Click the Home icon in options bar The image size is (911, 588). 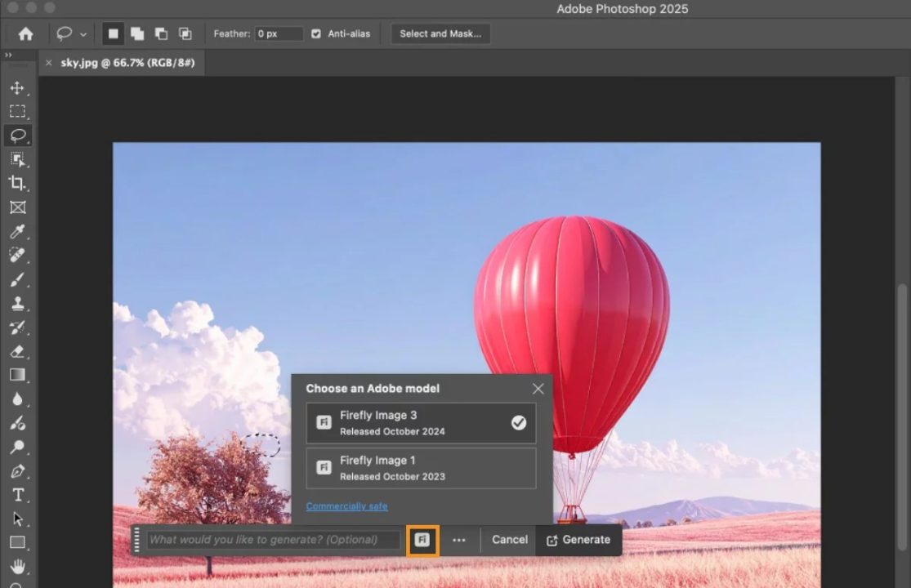(26, 33)
